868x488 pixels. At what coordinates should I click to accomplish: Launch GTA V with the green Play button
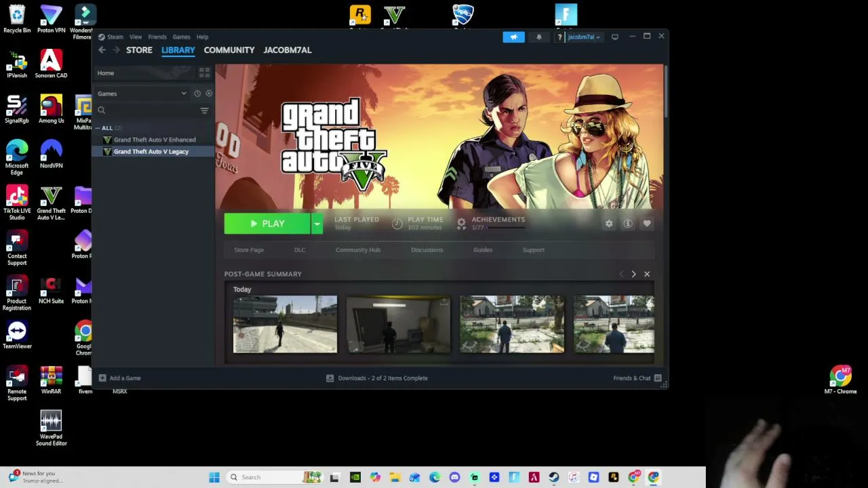(267, 224)
